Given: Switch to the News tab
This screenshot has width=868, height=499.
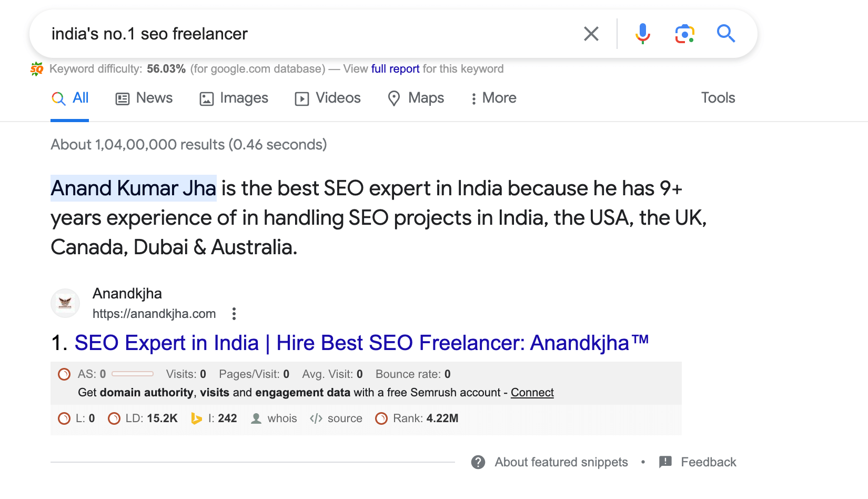Looking at the screenshot, I should [x=144, y=98].
